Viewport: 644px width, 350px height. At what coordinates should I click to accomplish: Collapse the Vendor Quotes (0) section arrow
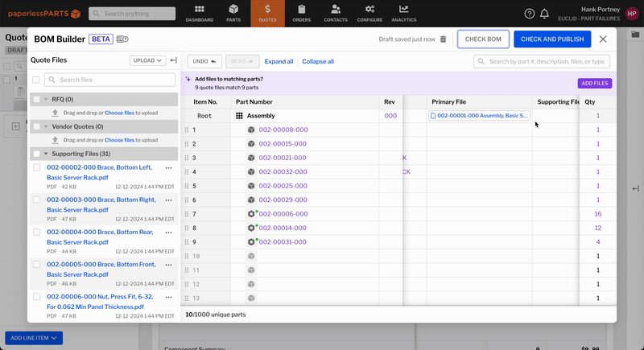point(46,126)
